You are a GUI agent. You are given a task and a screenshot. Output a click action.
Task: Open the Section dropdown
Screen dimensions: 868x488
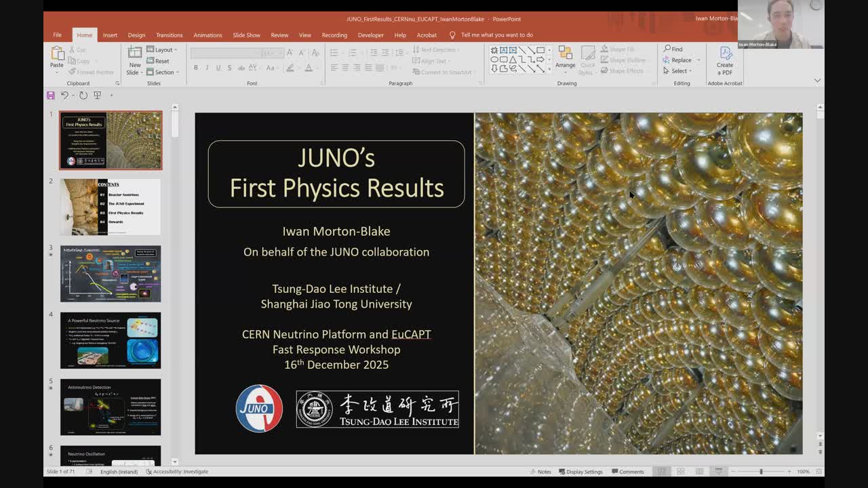164,72
